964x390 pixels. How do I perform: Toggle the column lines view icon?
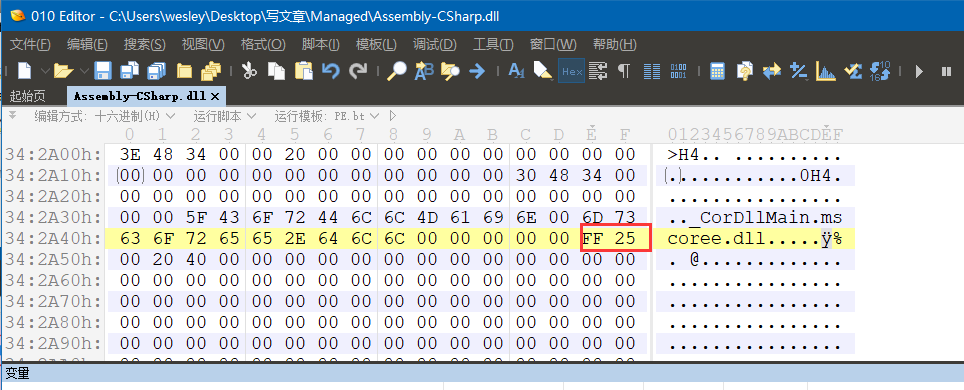click(x=652, y=71)
